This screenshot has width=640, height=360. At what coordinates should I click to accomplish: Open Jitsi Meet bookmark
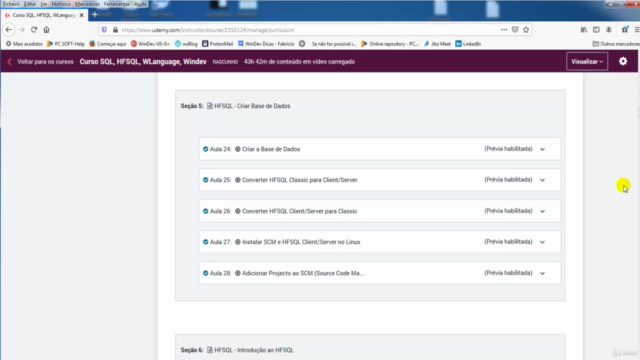[x=438, y=44]
